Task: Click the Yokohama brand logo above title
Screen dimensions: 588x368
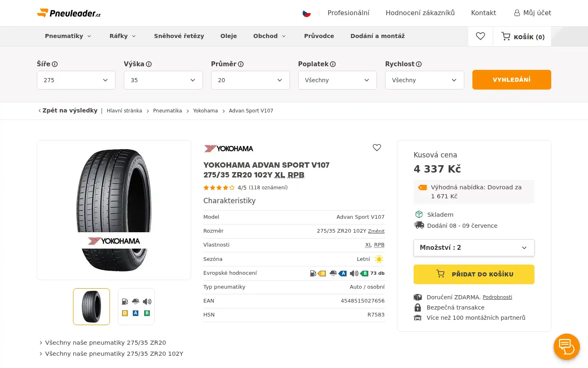Action: click(x=229, y=148)
